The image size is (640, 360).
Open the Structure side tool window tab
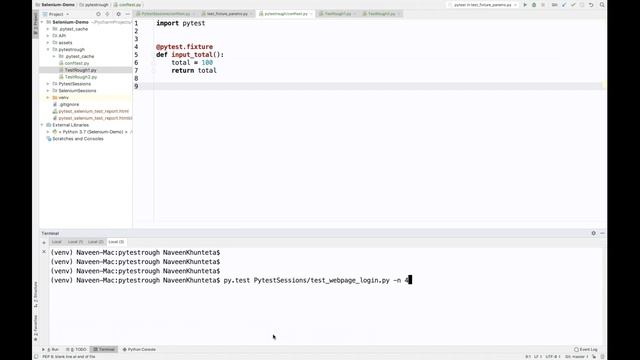(36, 295)
